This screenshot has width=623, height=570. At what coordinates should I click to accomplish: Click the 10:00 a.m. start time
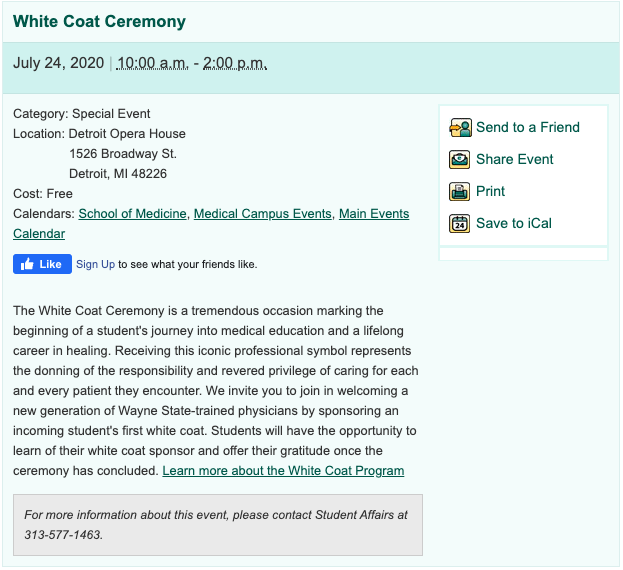152,63
